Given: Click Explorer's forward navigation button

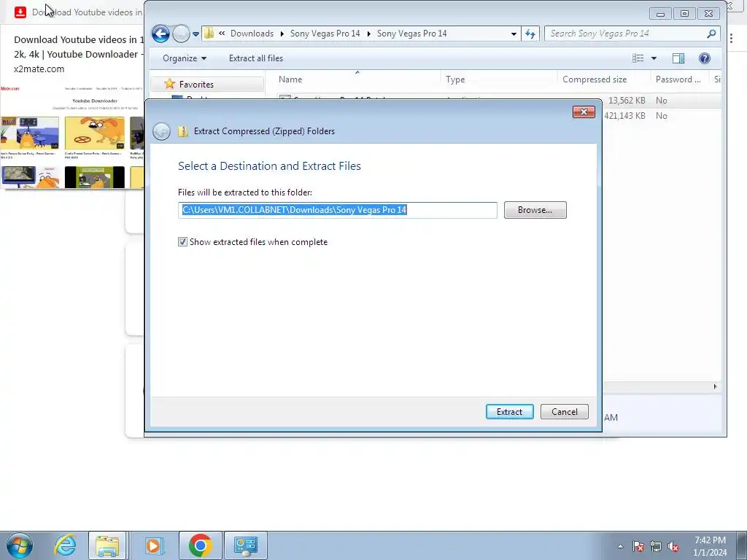Looking at the screenshot, I should pyautogui.click(x=181, y=34).
